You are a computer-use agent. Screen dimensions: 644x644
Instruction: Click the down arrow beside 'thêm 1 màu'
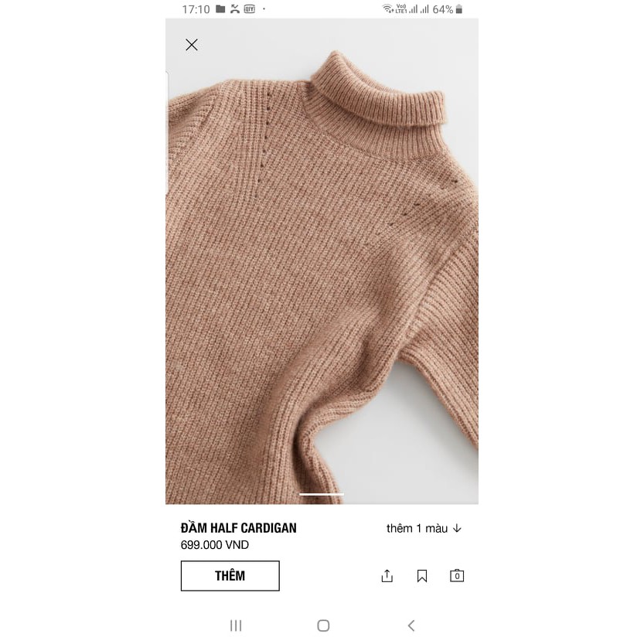[457, 528]
